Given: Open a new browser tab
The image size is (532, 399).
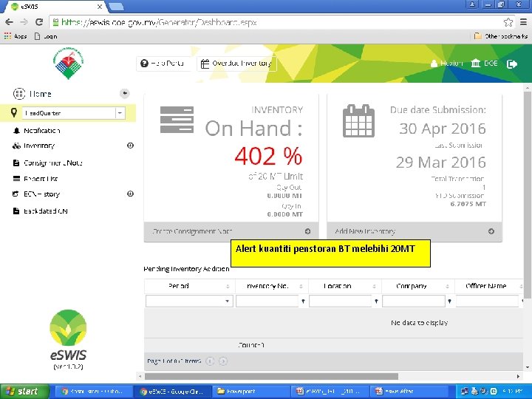Looking at the screenshot, I should [117, 6].
